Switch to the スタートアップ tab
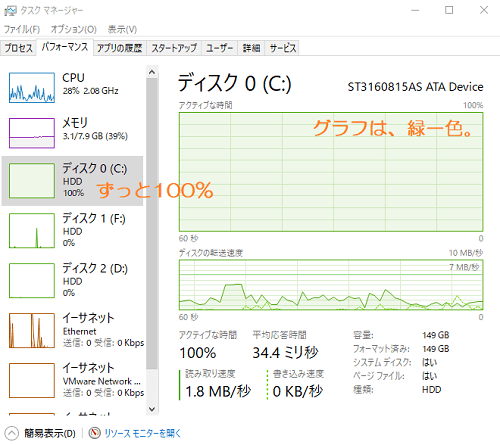This screenshot has height=445, width=500. click(x=174, y=48)
